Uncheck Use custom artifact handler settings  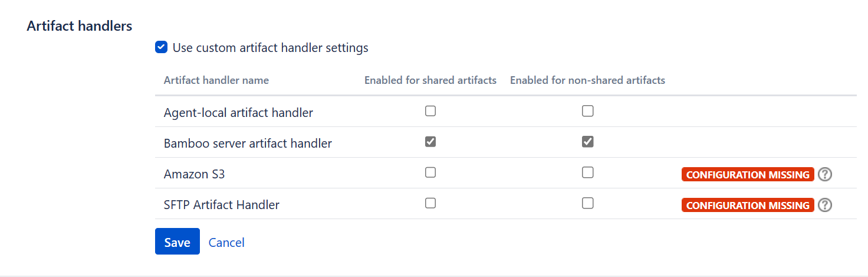pyautogui.click(x=161, y=47)
